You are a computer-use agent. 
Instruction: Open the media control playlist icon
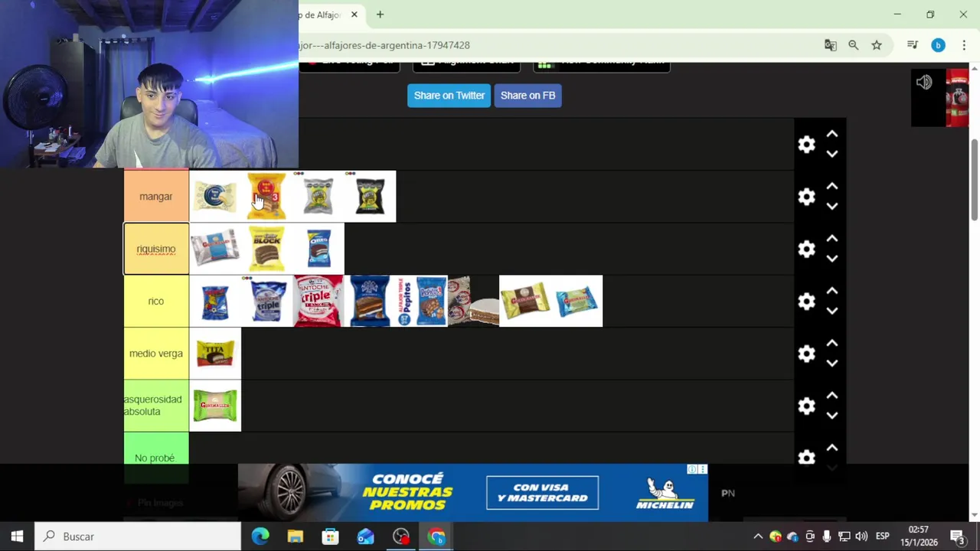[x=912, y=45]
